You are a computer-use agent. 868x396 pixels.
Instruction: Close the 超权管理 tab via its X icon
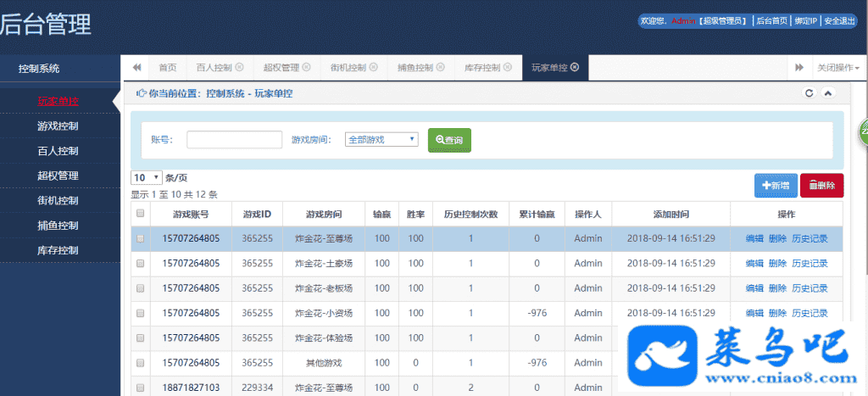[x=306, y=68]
